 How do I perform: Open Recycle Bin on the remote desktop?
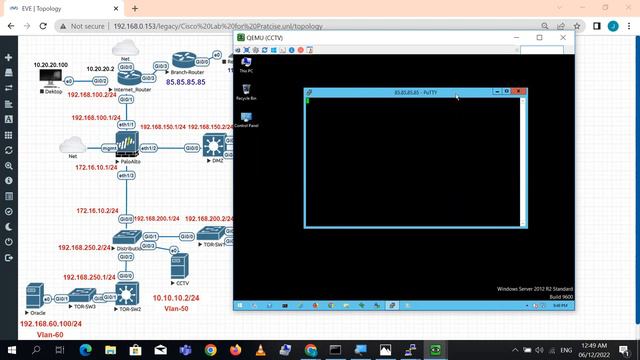click(246, 92)
